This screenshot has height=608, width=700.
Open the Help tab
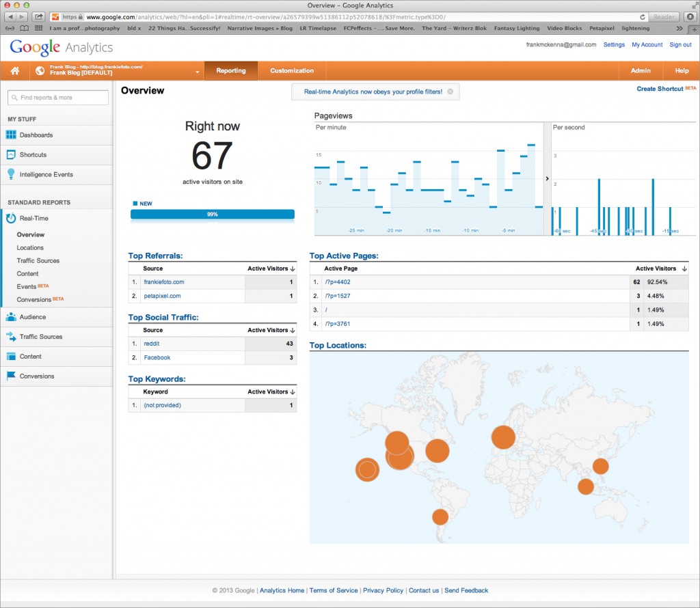[682, 70]
